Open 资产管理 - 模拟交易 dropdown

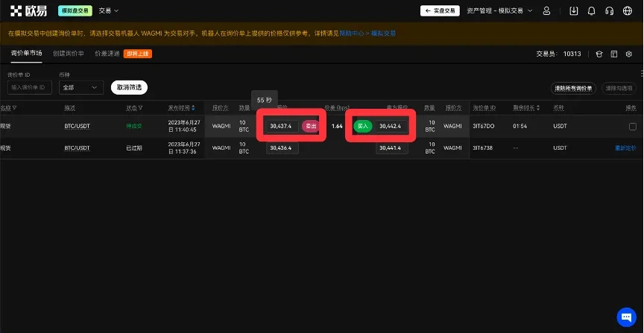click(x=499, y=11)
